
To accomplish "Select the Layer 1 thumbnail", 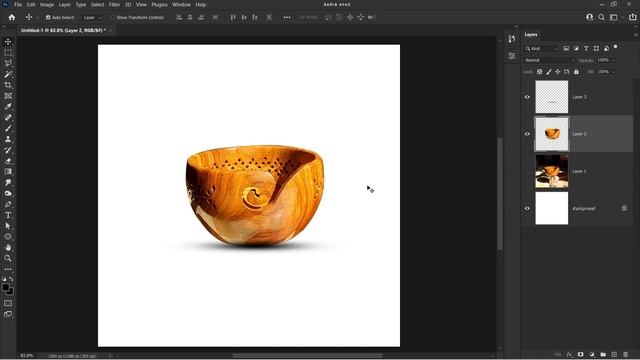I will (x=551, y=171).
